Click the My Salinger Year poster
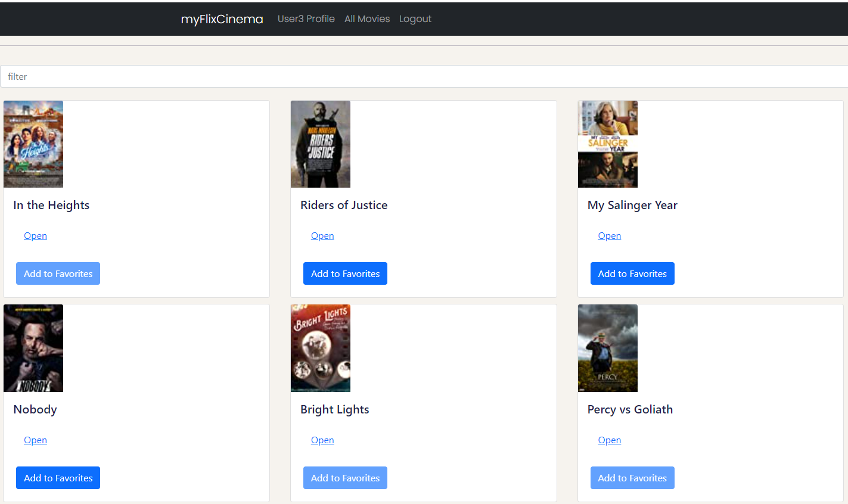This screenshot has height=504, width=848. click(607, 144)
